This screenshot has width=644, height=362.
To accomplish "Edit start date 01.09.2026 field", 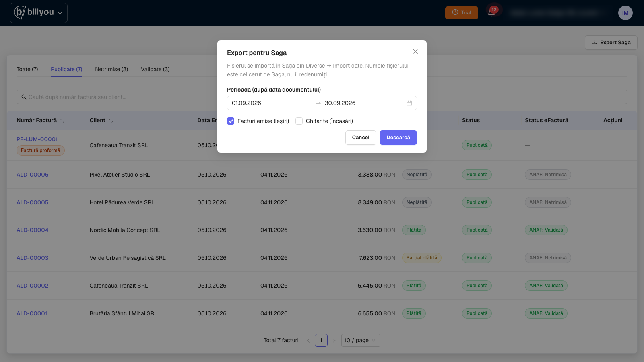I will pos(271,103).
